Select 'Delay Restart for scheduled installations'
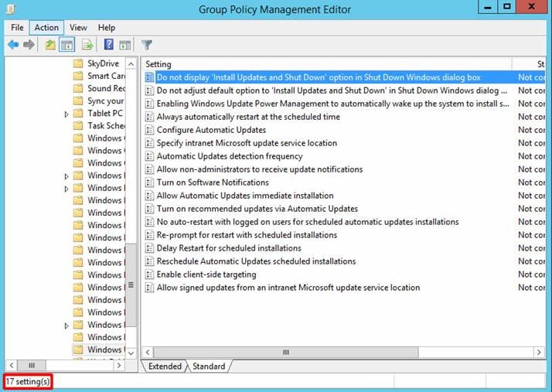Viewport: 552px width, 392px height. click(x=229, y=248)
